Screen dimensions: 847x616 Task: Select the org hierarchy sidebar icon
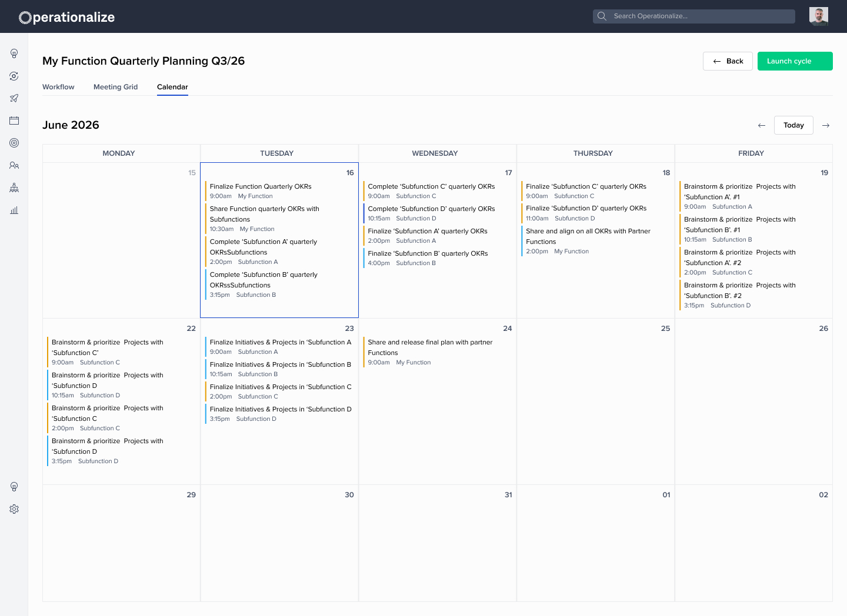click(x=14, y=188)
